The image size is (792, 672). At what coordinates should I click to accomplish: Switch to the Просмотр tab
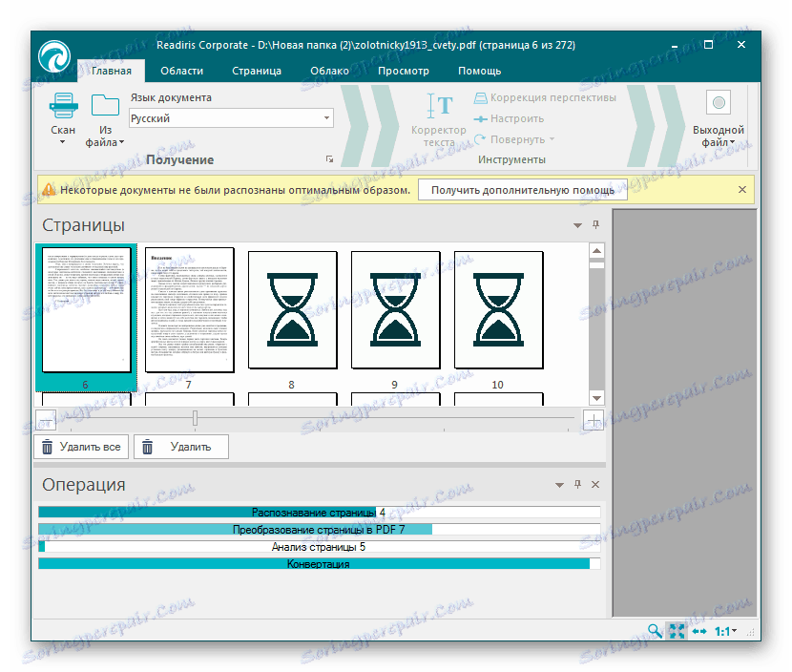tap(404, 71)
